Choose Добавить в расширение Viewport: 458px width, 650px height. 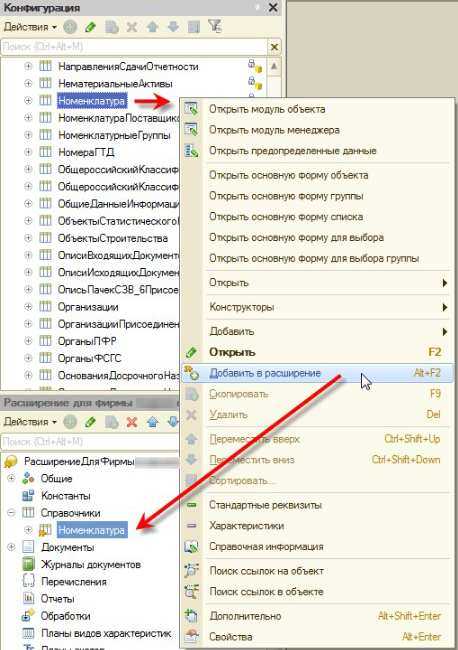(317, 373)
